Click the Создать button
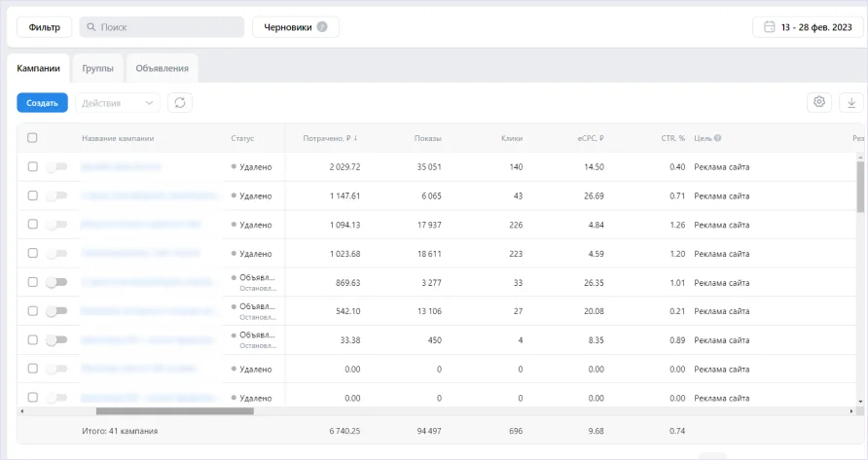868x460 pixels. click(42, 103)
